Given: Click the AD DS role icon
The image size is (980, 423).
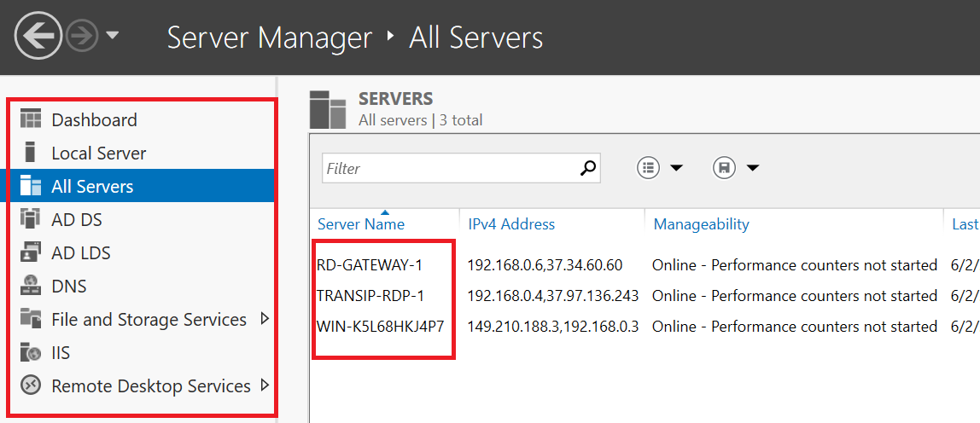Looking at the screenshot, I should [31, 219].
